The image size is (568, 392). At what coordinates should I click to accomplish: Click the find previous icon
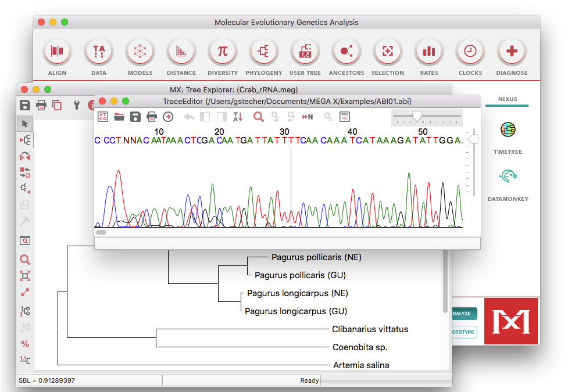pyautogui.click(x=291, y=117)
